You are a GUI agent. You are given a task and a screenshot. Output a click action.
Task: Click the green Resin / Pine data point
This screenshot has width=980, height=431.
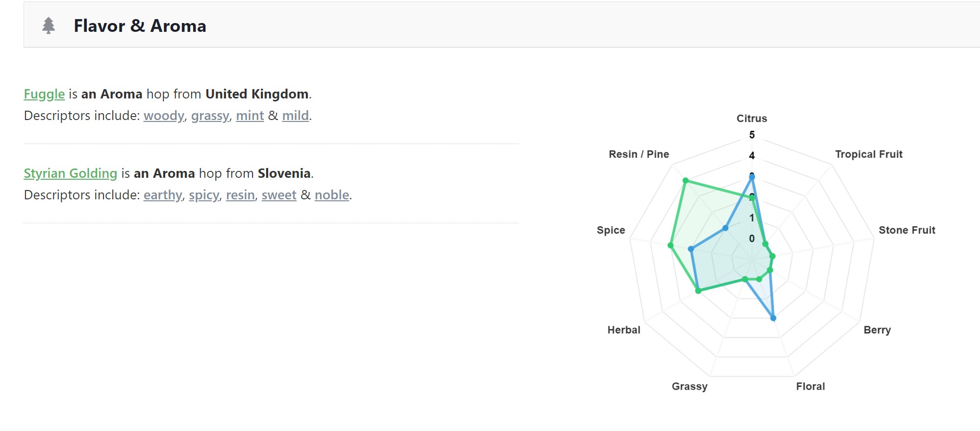(x=685, y=181)
